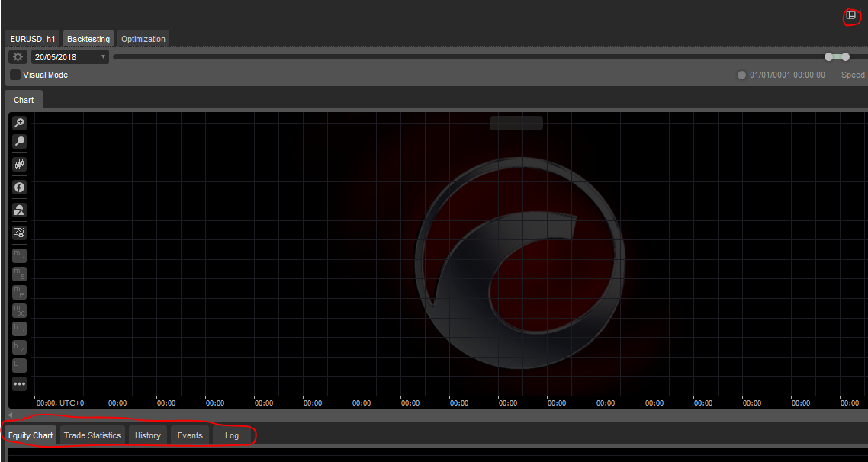Screen dimensions: 868x462
Task: Open chart settings gear icon in sidebar
Action: pyautogui.click(x=19, y=233)
